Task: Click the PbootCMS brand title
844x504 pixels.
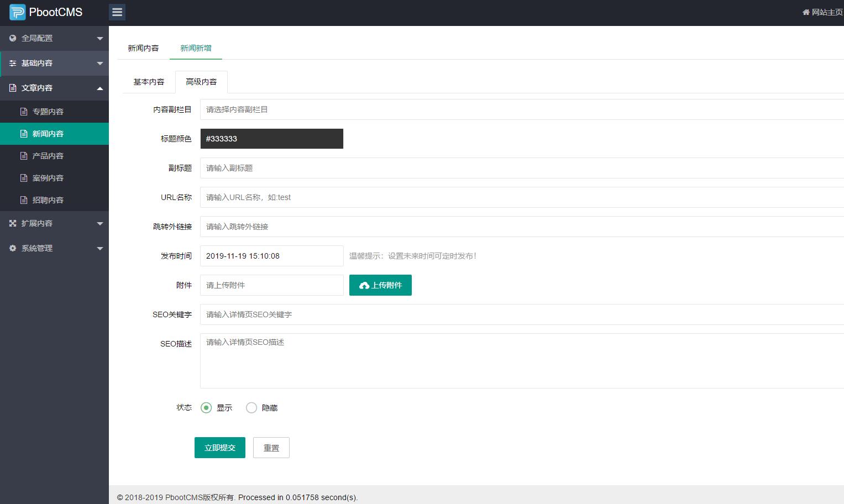Action: [55, 12]
